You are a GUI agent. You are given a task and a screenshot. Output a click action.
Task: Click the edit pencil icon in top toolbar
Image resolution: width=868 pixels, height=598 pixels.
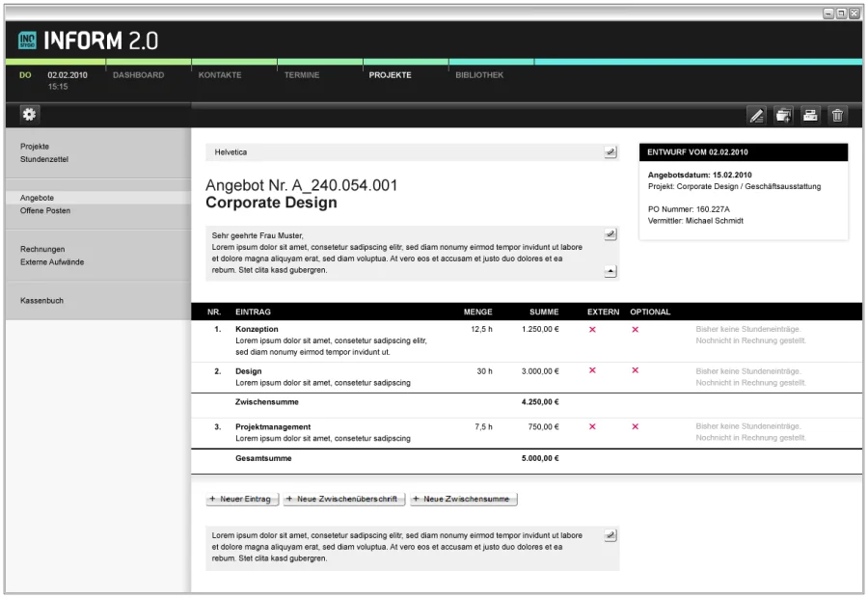(x=757, y=116)
